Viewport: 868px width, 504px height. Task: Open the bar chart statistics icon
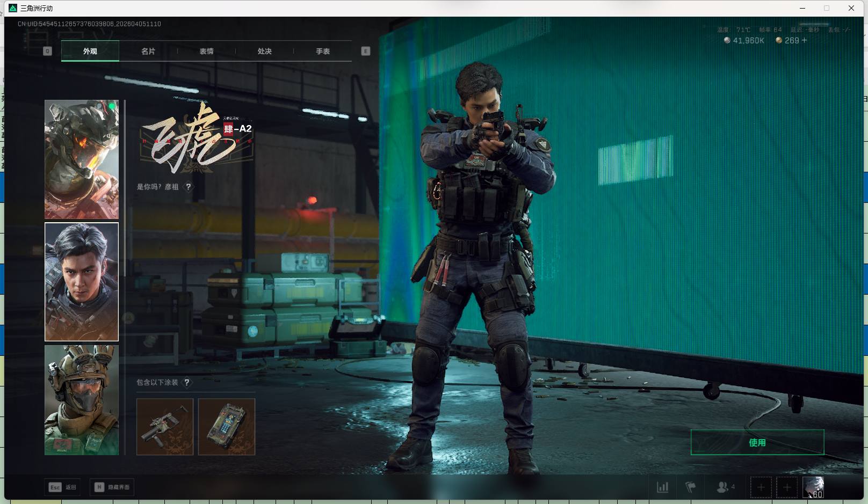(663, 487)
